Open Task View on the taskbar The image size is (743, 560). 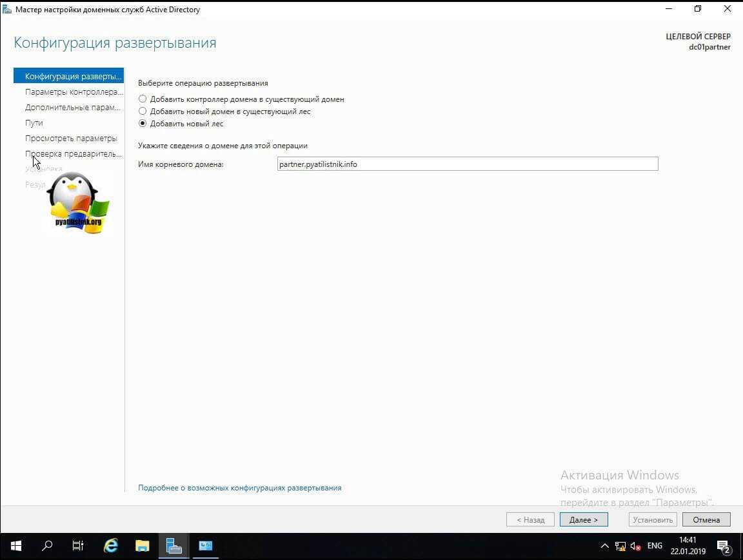pos(77,546)
